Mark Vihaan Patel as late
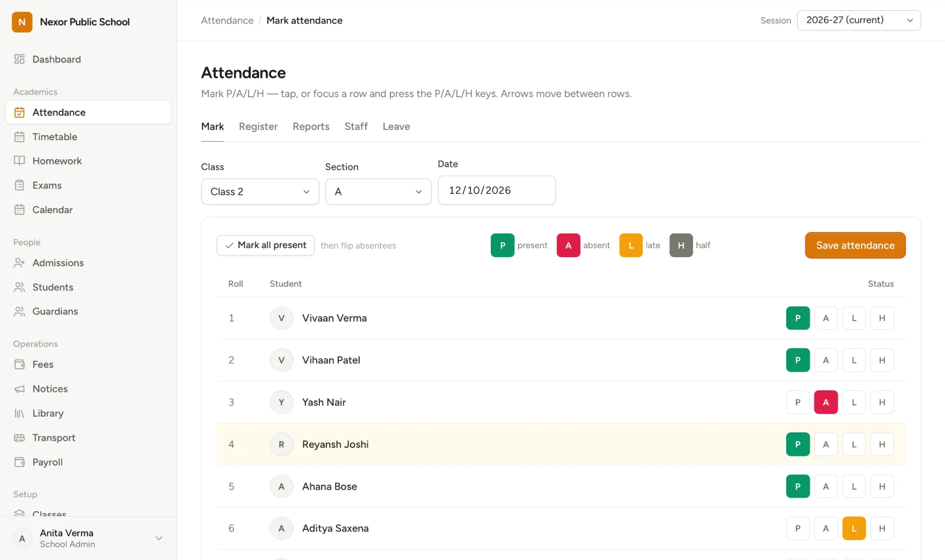This screenshot has height=560, width=945. pos(854,360)
